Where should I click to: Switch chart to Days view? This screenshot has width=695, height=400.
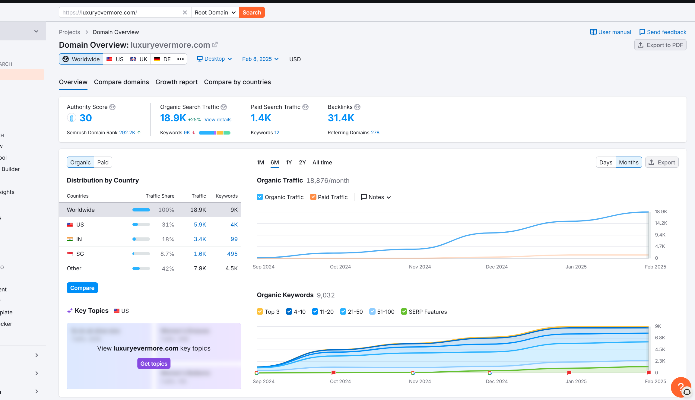point(606,162)
